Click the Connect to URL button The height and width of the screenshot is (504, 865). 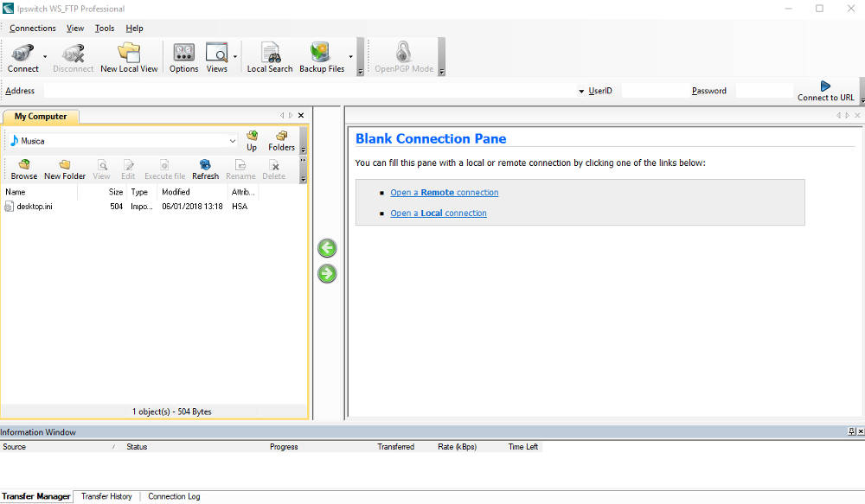[x=825, y=91]
